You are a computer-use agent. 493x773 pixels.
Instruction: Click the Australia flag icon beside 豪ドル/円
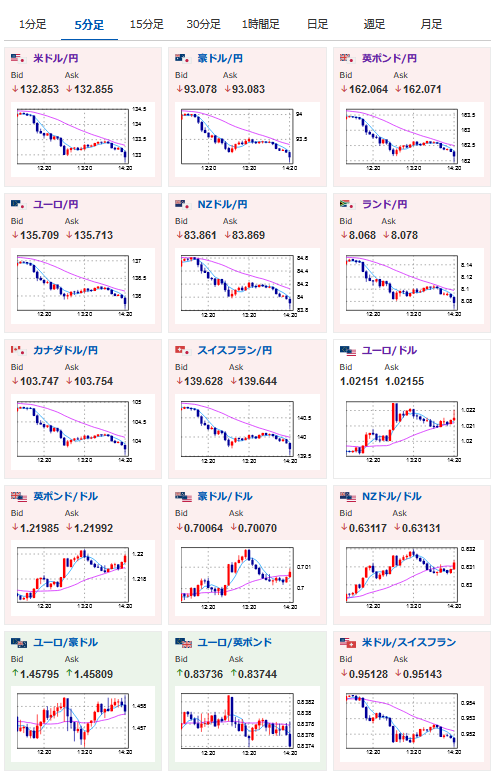[182, 58]
